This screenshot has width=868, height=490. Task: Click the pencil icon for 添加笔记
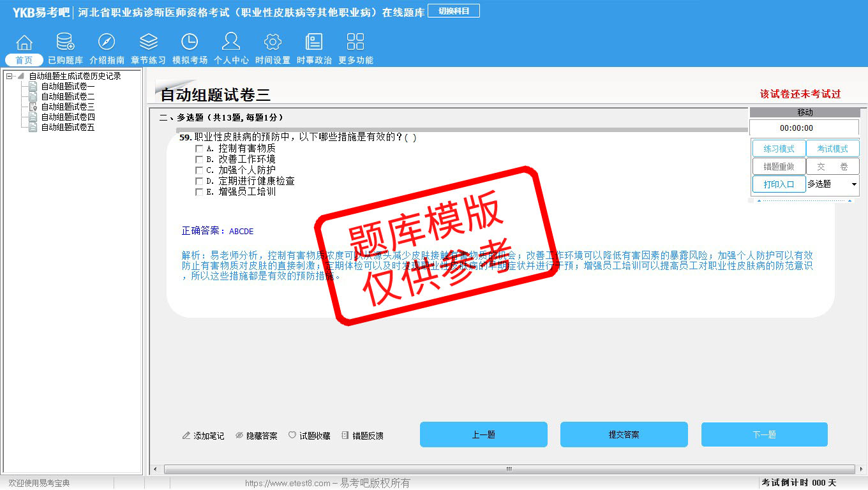point(186,436)
